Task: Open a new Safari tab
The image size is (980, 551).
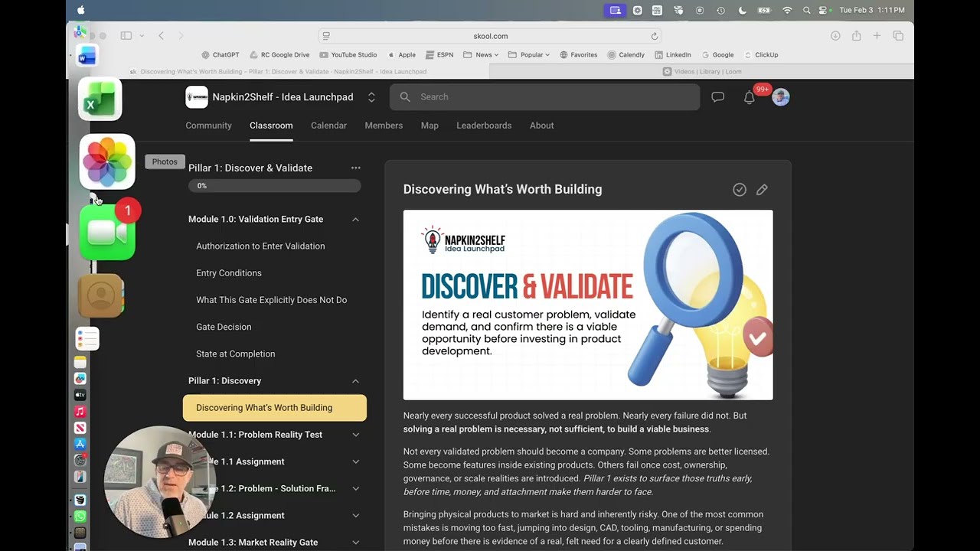Action: point(877,36)
